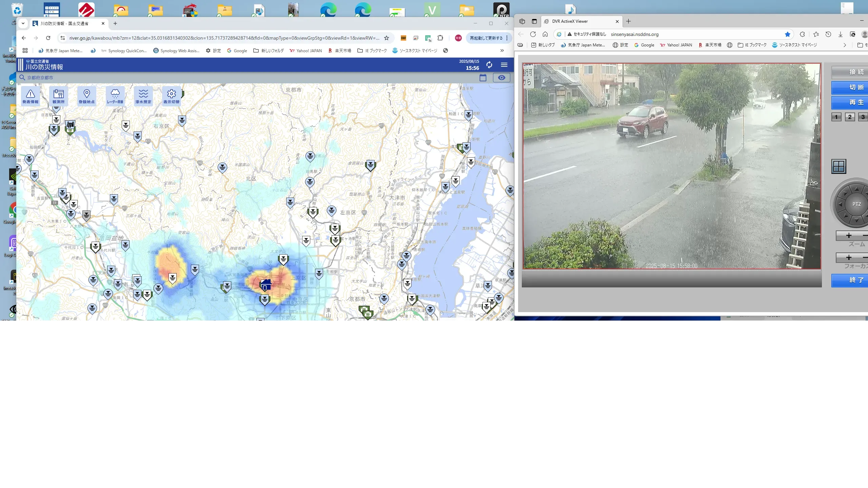868x488 pixels.
Task: Click zoom plus on ズーム control
Action: [x=849, y=236]
